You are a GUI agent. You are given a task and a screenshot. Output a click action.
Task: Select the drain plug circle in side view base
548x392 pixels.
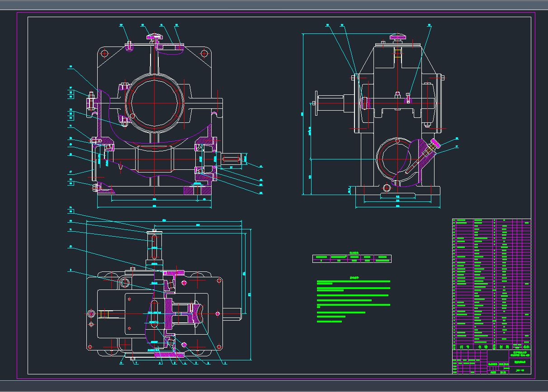386,188
